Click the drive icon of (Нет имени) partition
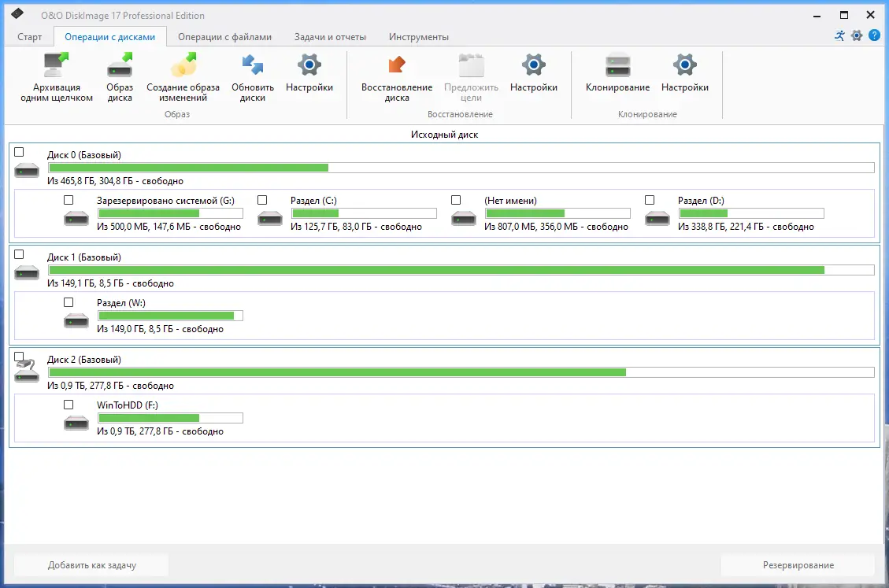The image size is (889, 588). coord(464,218)
